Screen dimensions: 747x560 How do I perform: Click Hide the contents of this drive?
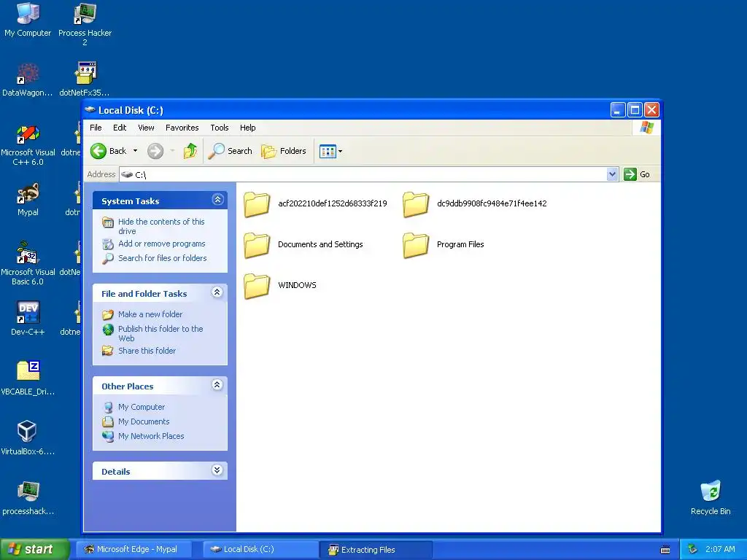[x=161, y=226]
